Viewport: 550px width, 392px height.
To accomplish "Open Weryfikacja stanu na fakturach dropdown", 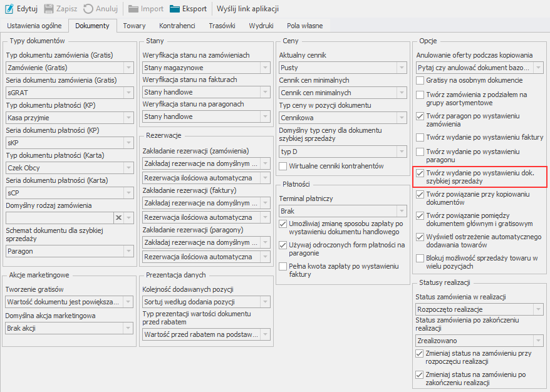I will [265, 92].
